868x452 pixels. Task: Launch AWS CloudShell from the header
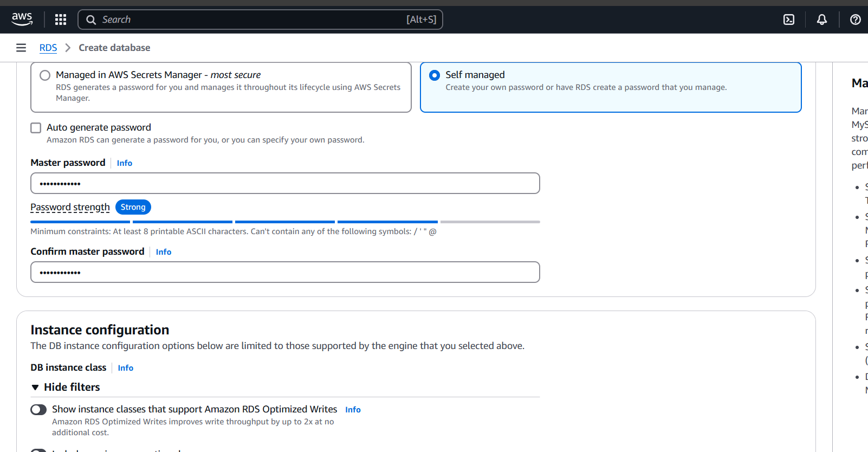point(789,20)
